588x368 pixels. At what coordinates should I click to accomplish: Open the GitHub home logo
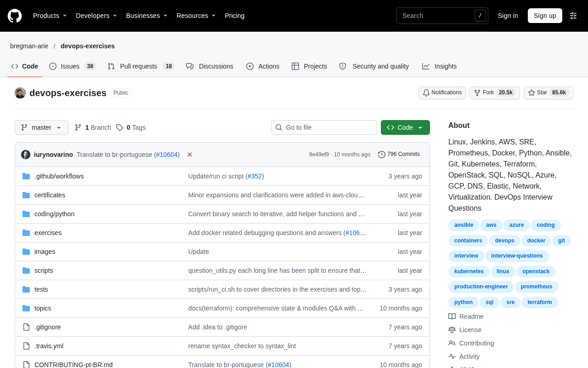15,16
